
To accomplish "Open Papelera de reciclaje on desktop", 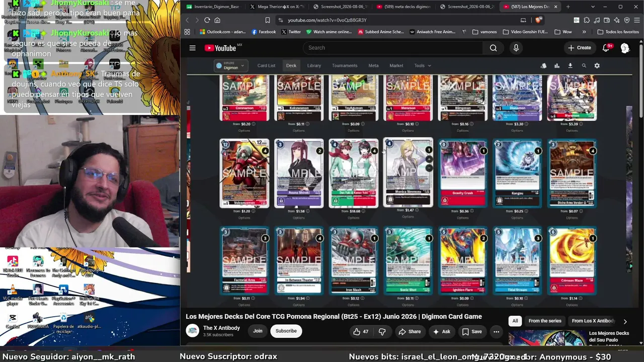I will [63, 322].
